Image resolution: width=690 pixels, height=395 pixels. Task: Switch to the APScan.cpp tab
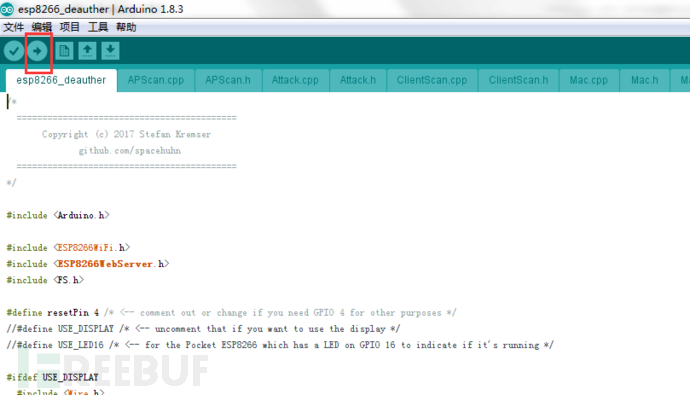point(156,80)
